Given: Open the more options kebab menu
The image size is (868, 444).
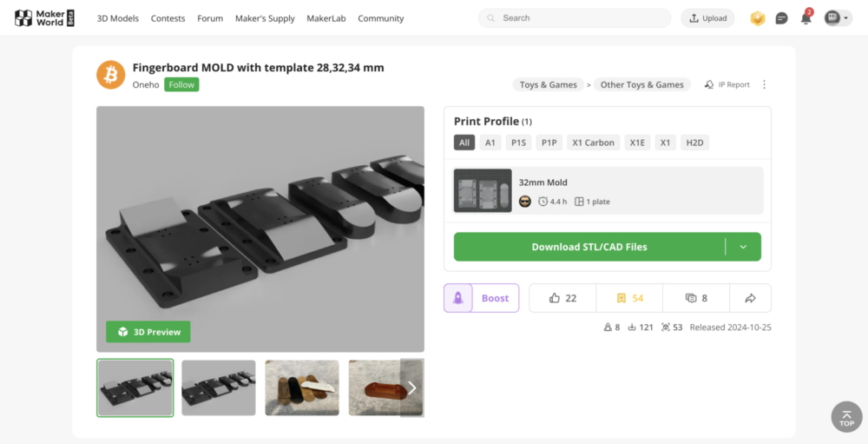Looking at the screenshot, I should coord(764,85).
